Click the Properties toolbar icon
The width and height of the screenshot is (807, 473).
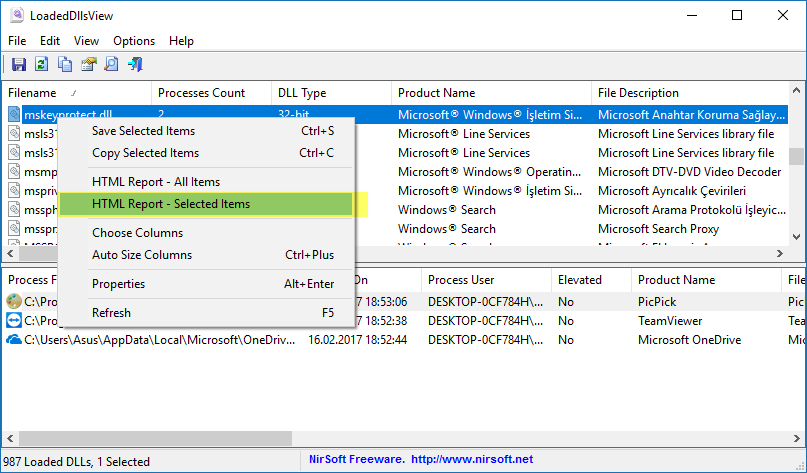pos(89,65)
